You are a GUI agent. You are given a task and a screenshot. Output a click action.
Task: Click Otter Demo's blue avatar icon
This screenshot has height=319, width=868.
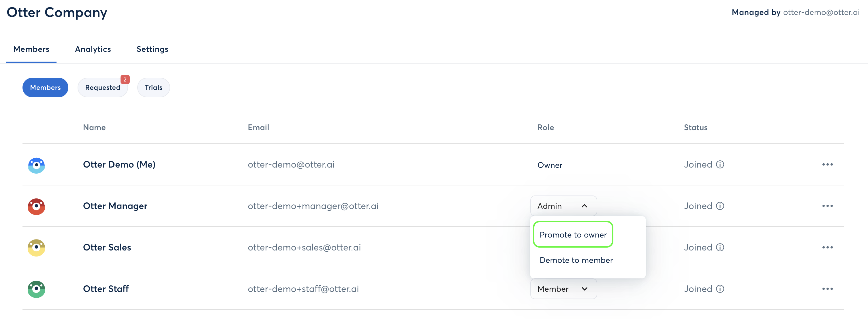click(36, 165)
